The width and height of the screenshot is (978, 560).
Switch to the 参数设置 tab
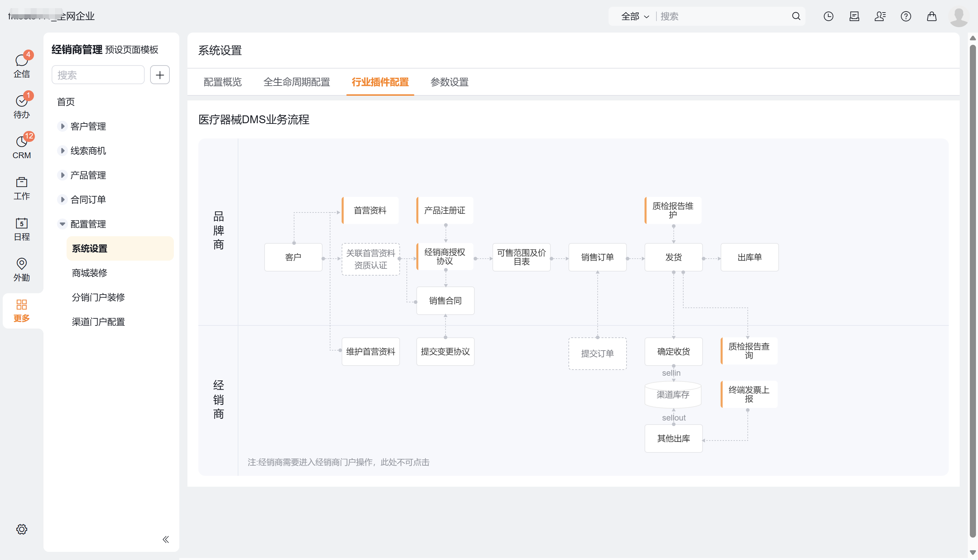(449, 82)
